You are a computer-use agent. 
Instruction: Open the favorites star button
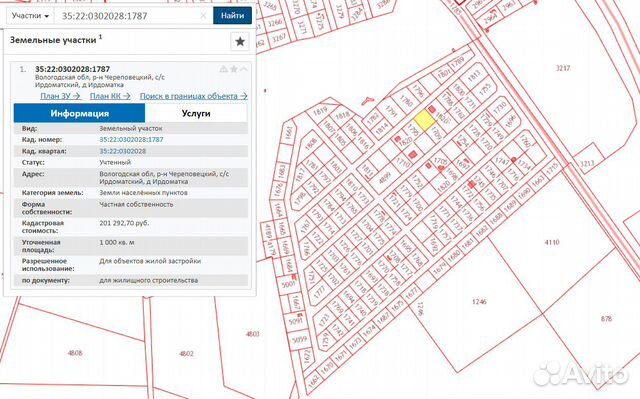pos(240,41)
